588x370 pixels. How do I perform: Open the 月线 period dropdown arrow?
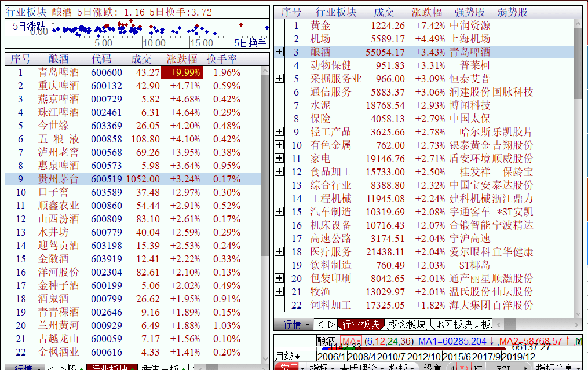[298, 356]
